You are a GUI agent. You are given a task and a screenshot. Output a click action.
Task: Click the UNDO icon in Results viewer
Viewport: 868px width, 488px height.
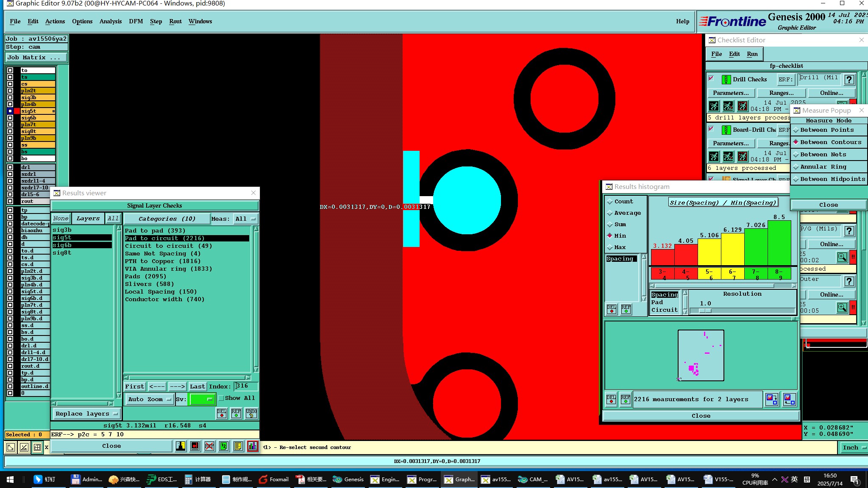click(251, 413)
